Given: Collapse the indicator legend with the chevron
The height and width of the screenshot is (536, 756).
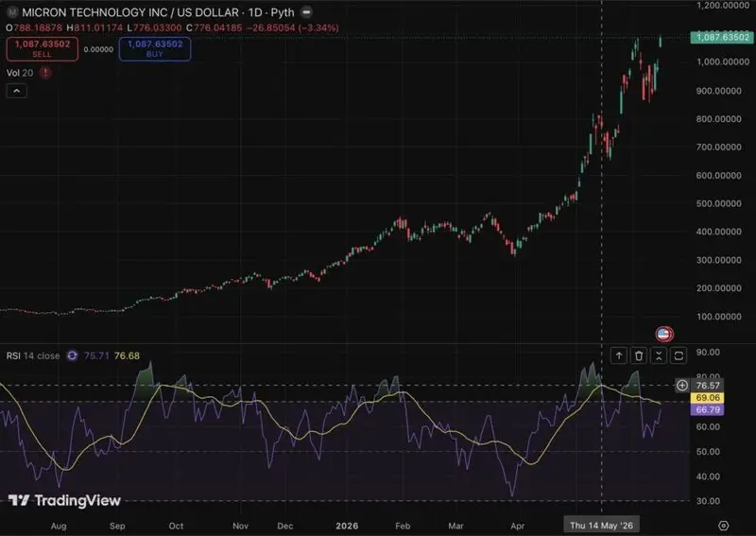Looking at the screenshot, I should [x=16, y=91].
